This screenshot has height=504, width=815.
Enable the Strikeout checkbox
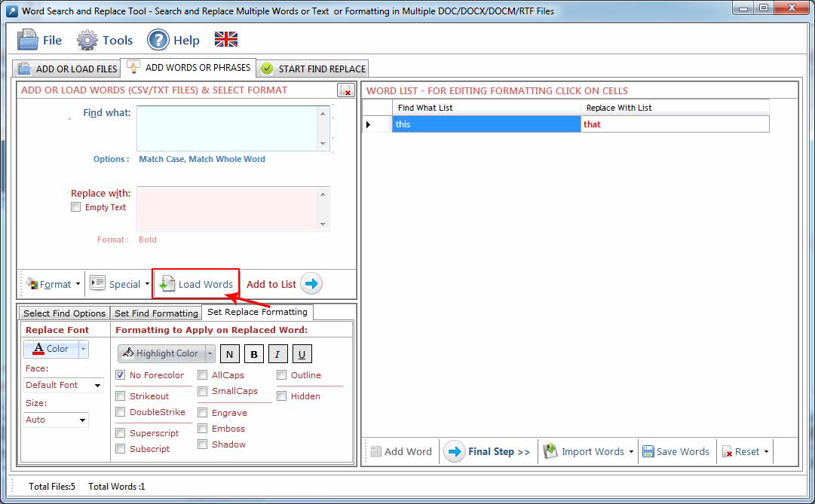121,396
